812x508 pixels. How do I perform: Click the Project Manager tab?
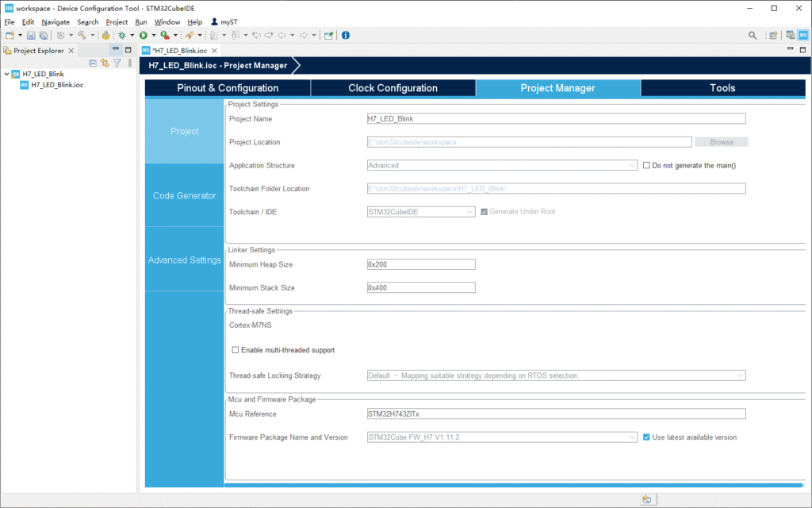557,88
